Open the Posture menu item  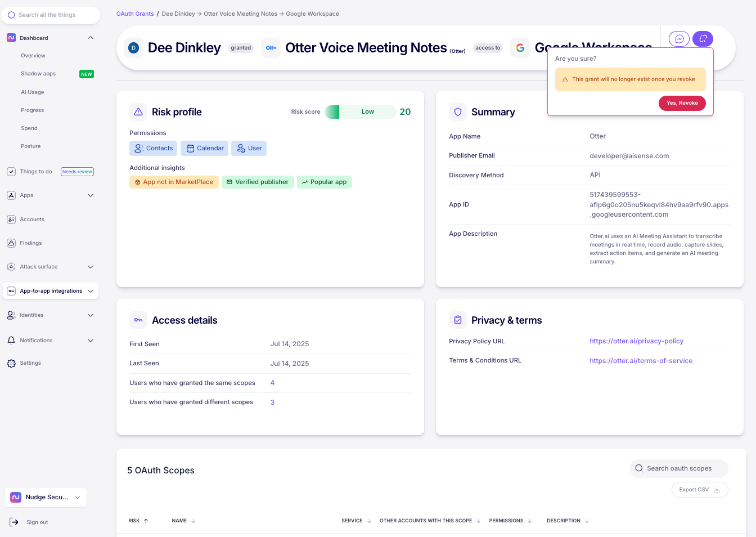[31, 146]
